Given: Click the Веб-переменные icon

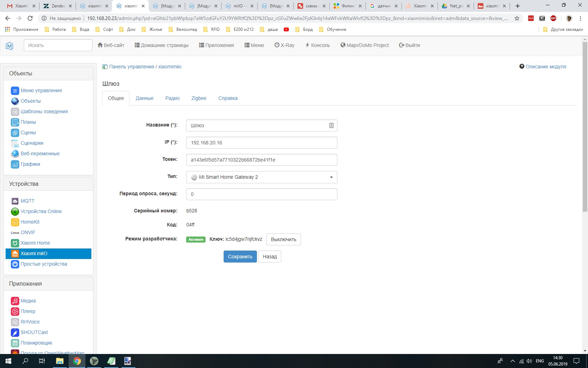Looking at the screenshot, I should coord(15,154).
